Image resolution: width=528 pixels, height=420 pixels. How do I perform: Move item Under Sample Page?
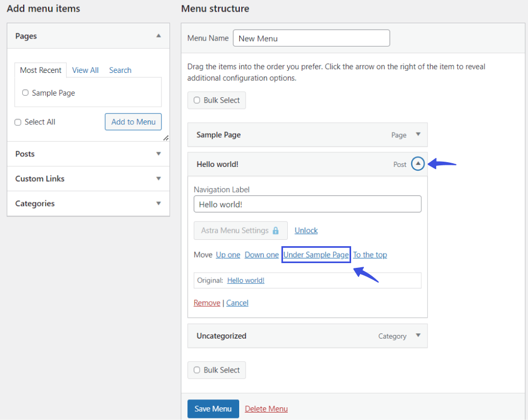(316, 255)
